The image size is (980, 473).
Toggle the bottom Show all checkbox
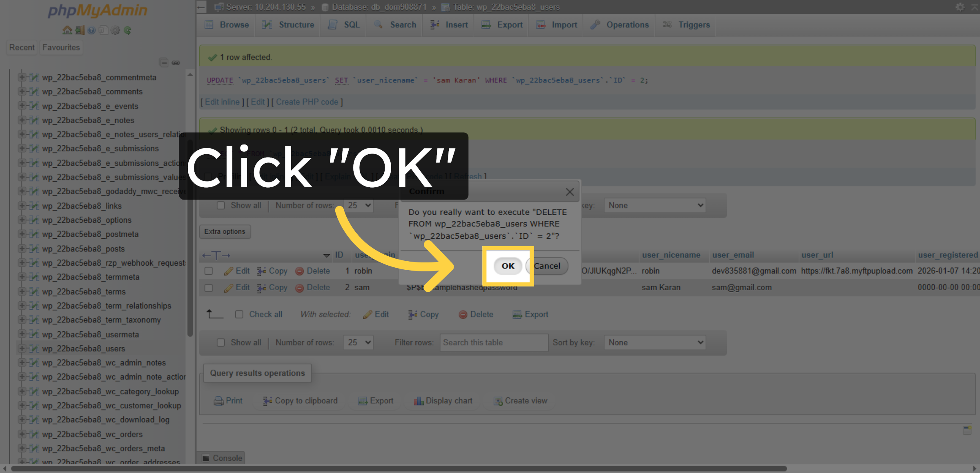tap(221, 342)
